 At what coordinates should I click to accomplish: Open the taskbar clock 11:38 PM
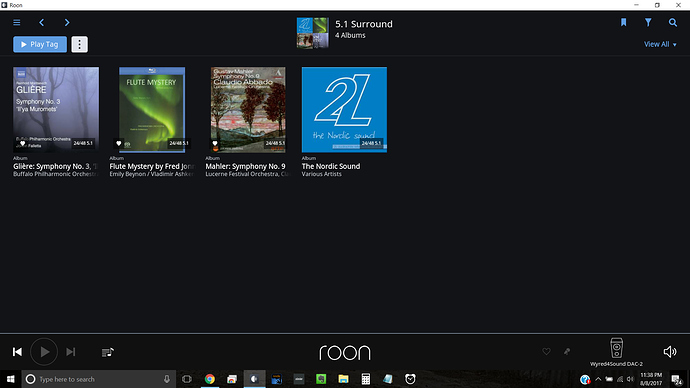tap(651, 379)
